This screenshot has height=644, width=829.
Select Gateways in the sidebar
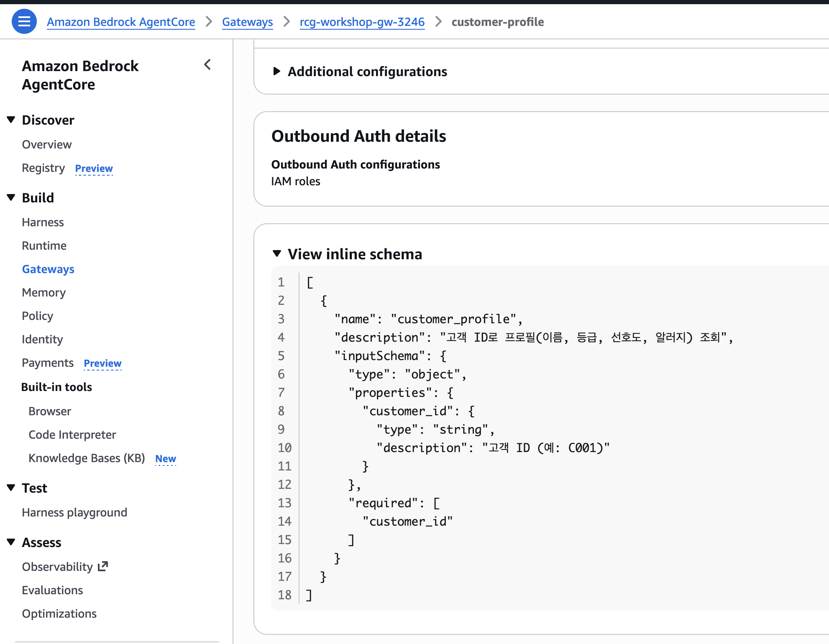coord(48,269)
